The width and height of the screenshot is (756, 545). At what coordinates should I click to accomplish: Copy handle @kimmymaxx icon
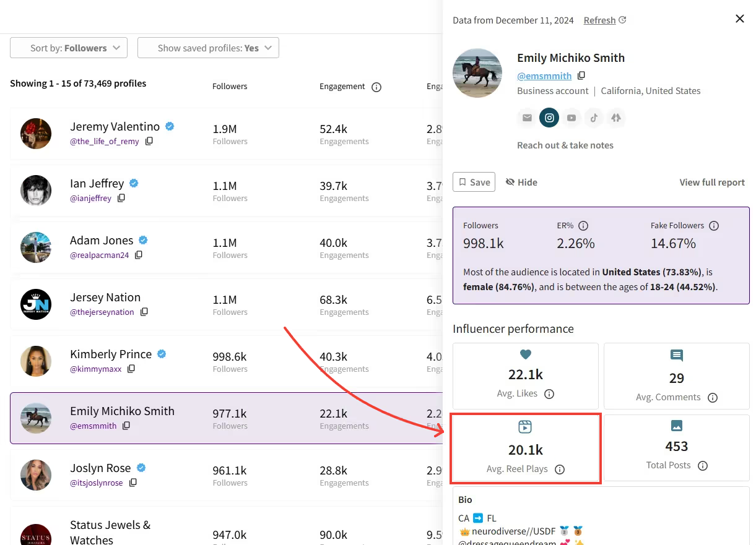click(x=131, y=369)
